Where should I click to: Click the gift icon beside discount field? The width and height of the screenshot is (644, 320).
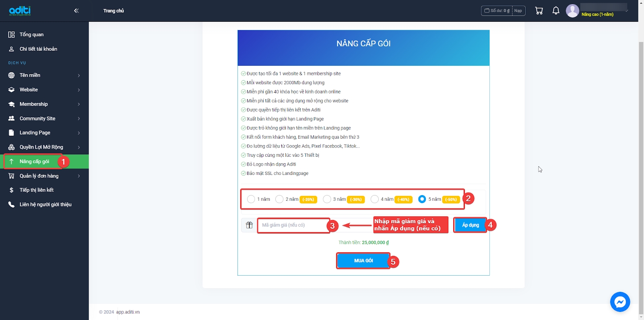coord(250,225)
